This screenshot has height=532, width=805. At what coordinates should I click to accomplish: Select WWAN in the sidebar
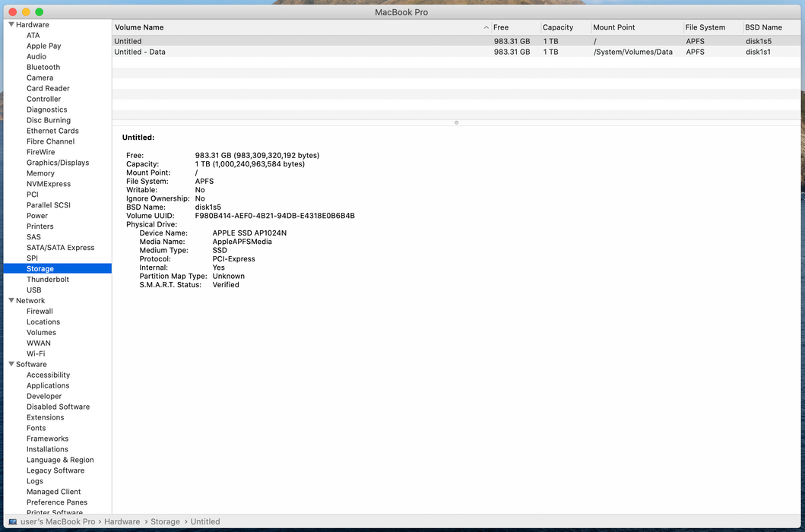pyautogui.click(x=39, y=343)
